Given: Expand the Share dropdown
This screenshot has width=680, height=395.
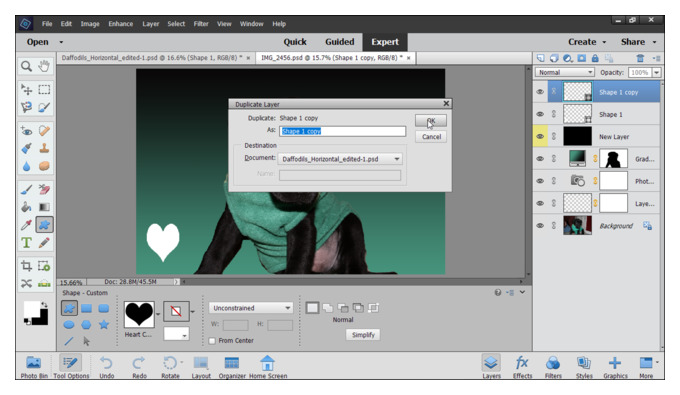Looking at the screenshot, I should coord(654,42).
